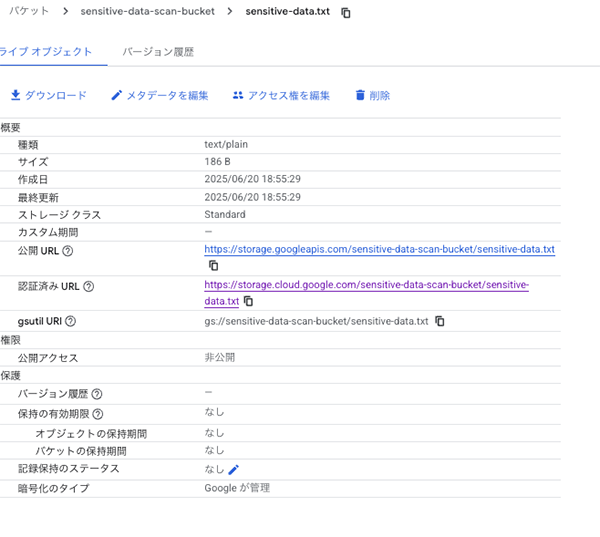Viewport: 600px width, 537px height.
Task: Copy the object name sensitive-data.txt from breadcrumb
Action: pos(346,13)
